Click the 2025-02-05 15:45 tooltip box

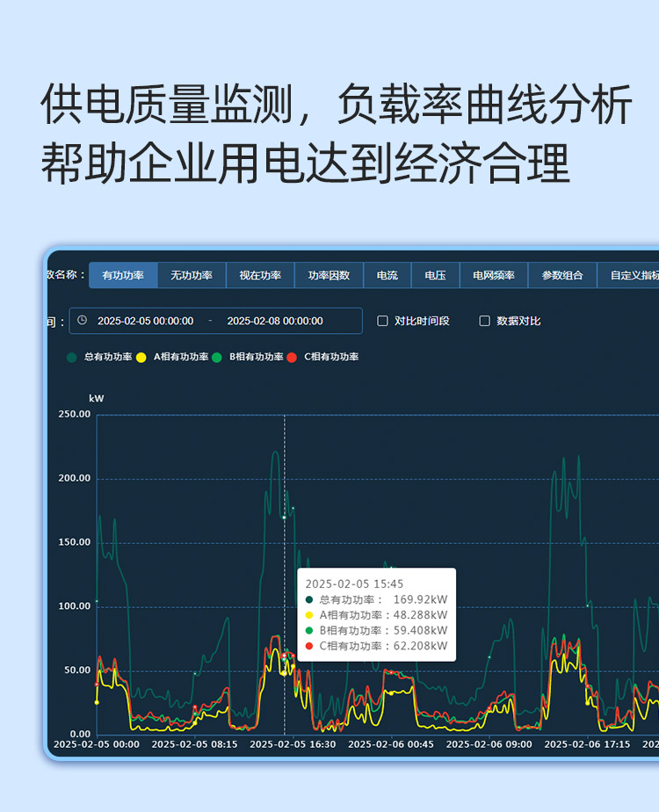point(376,614)
